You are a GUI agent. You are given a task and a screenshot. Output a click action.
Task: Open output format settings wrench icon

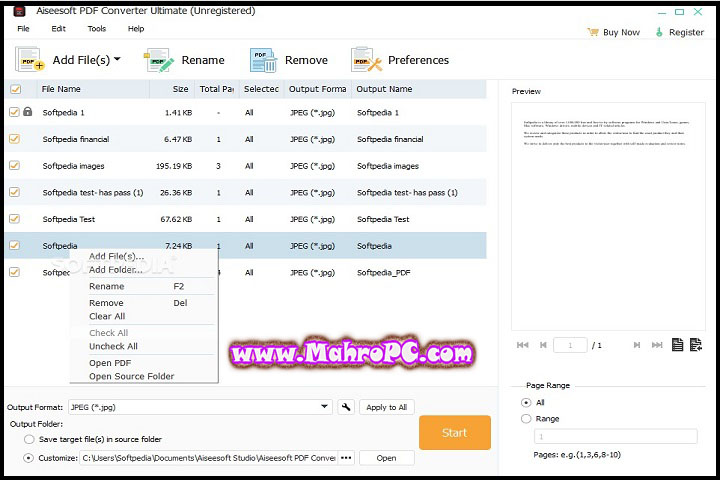346,407
